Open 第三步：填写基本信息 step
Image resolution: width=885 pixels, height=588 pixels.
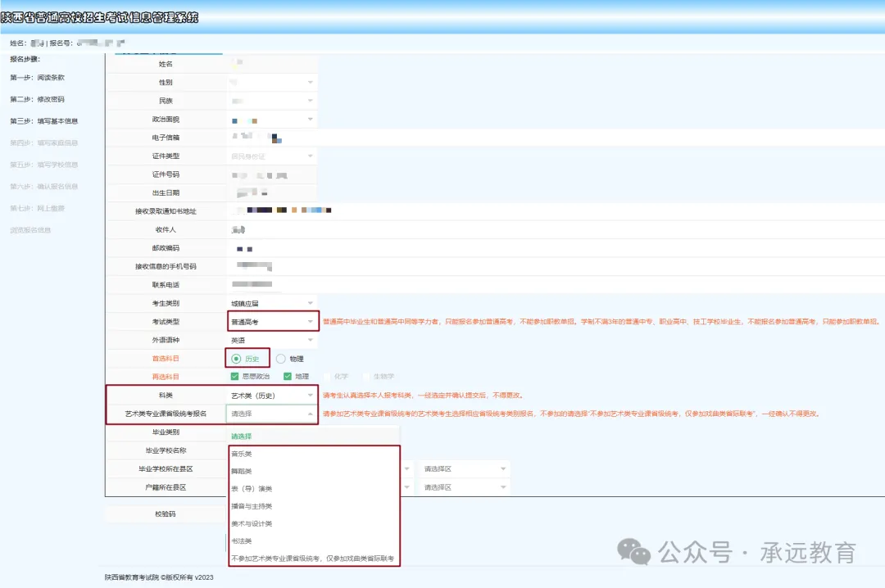tap(44, 121)
